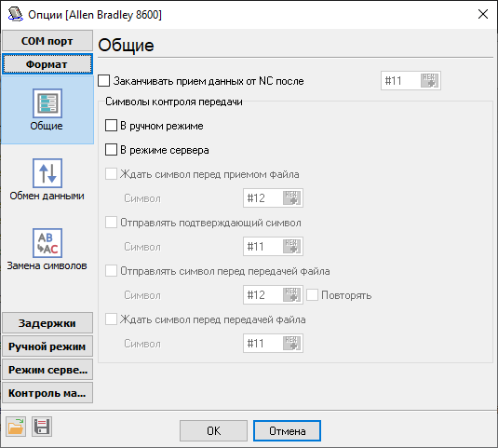The height and width of the screenshot is (448, 498).
Task: Click the floppy disk save settings icon
Action: pyautogui.click(x=42, y=427)
